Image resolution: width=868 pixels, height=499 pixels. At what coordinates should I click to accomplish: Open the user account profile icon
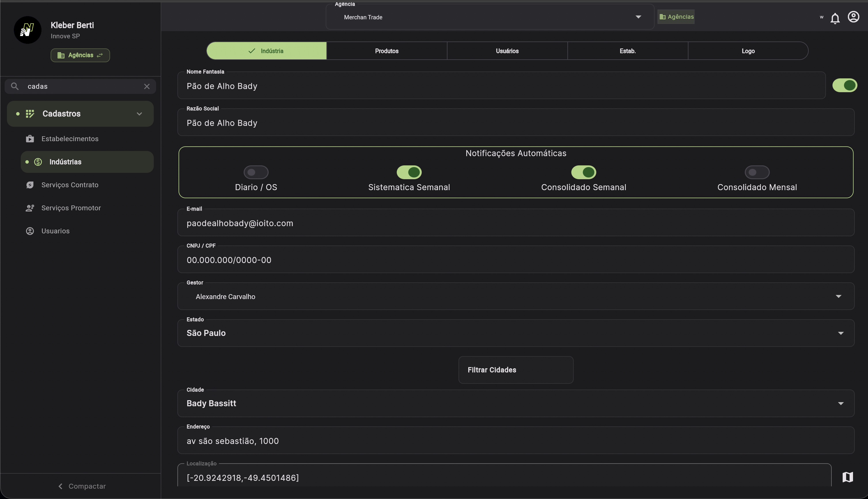853,17
